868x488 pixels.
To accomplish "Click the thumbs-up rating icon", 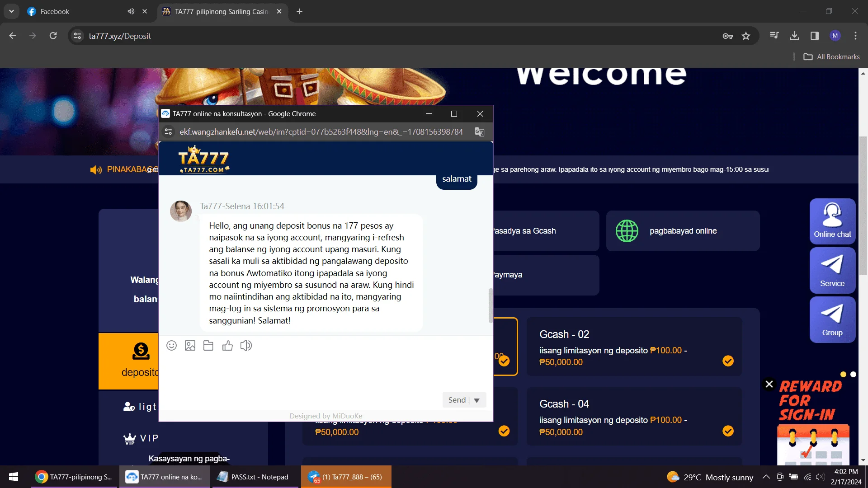I will tap(227, 346).
